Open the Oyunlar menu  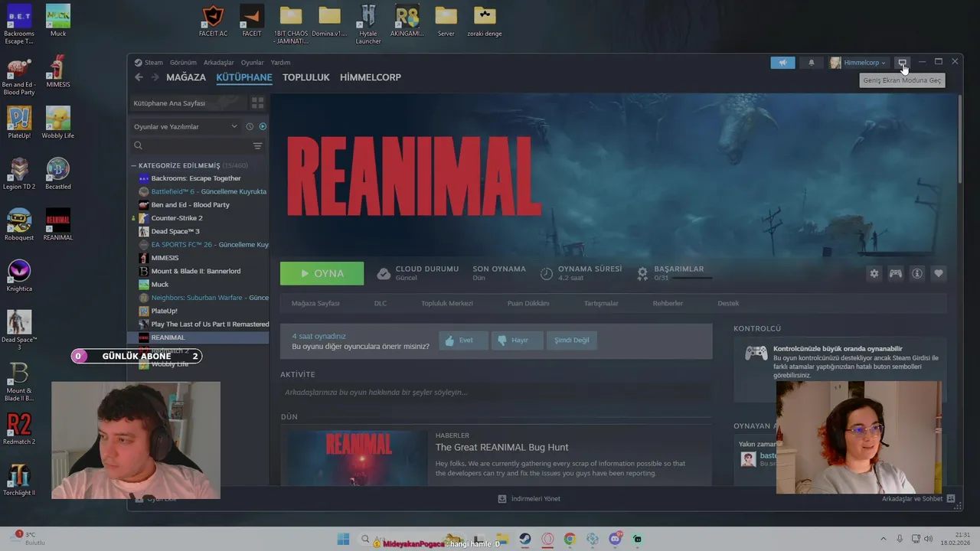[x=252, y=63]
